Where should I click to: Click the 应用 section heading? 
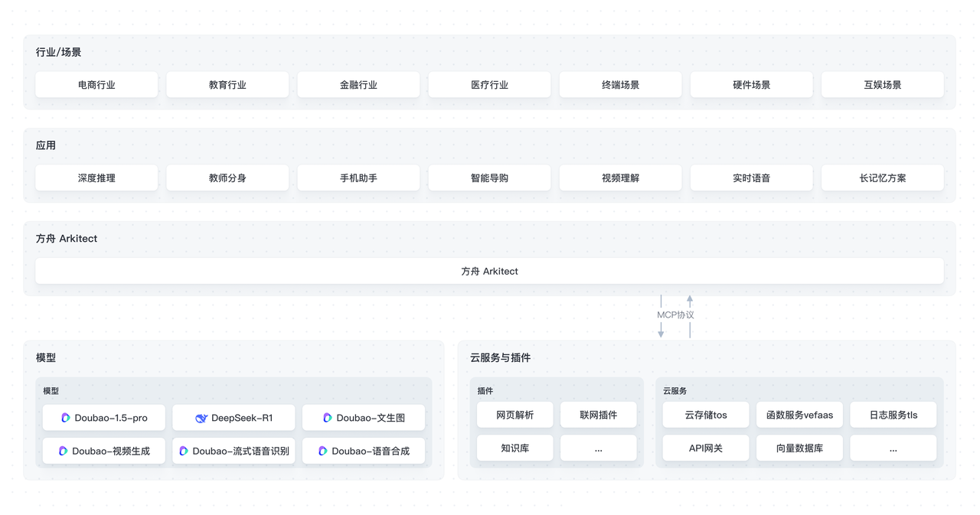point(46,145)
